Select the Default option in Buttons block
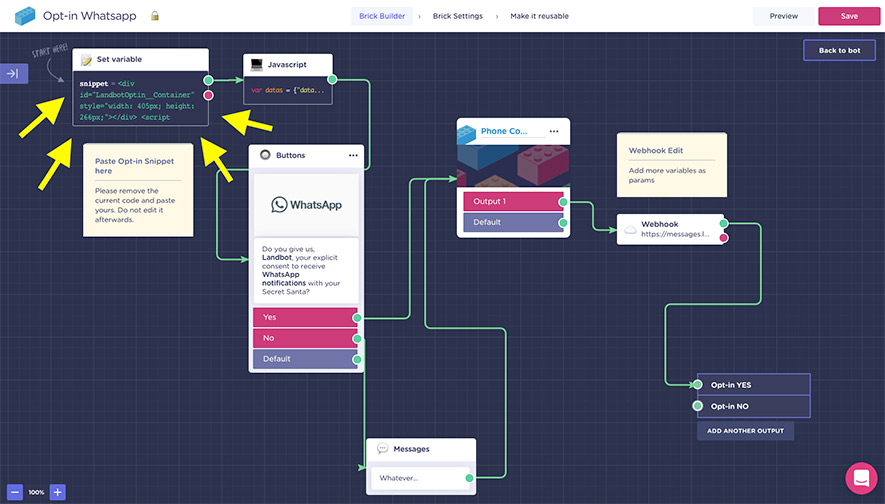885x504 pixels. 305,359
